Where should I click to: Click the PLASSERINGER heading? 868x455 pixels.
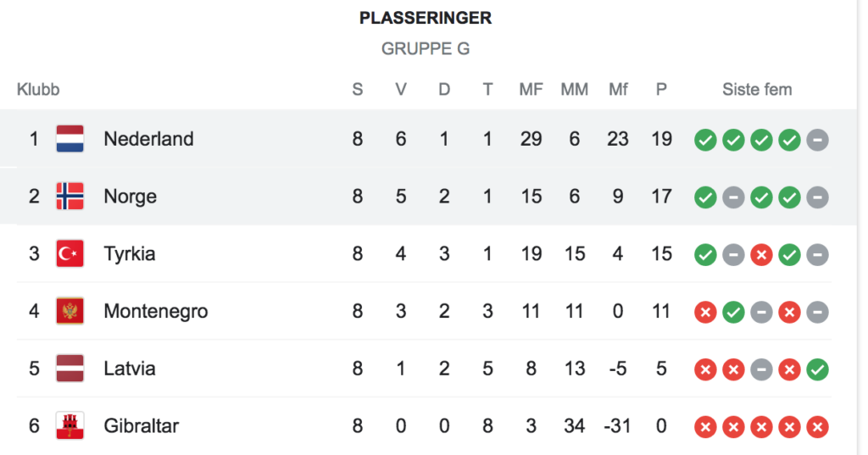(426, 18)
